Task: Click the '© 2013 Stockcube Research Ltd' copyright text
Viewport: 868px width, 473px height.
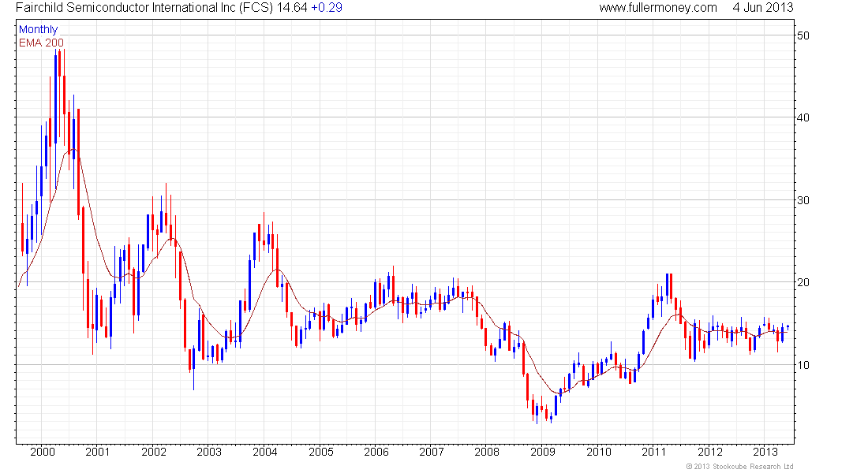Action: click(740, 467)
